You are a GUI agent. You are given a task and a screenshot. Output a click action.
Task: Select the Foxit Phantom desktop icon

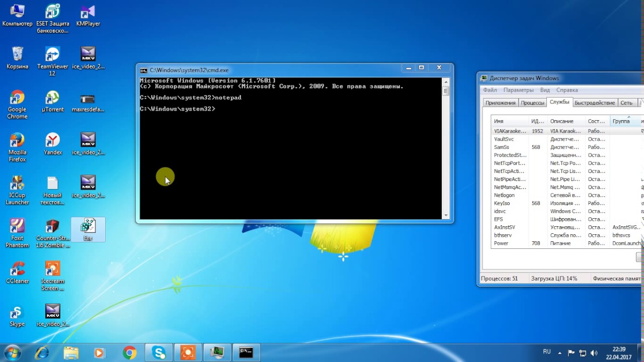pyautogui.click(x=17, y=233)
